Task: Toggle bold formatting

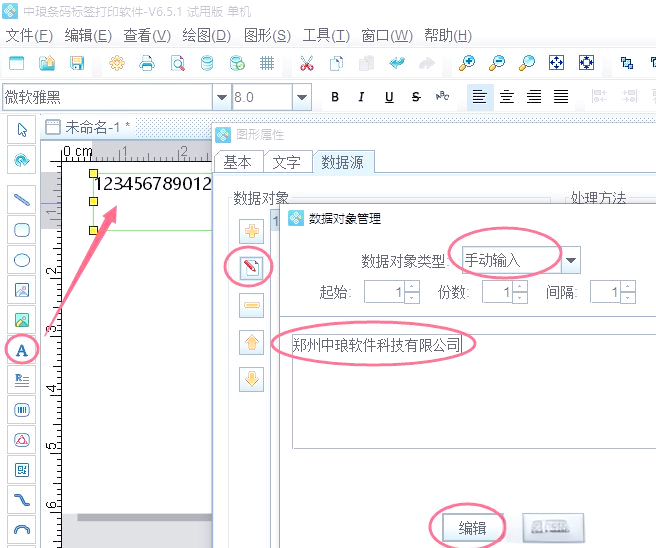Action: pyautogui.click(x=335, y=97)
